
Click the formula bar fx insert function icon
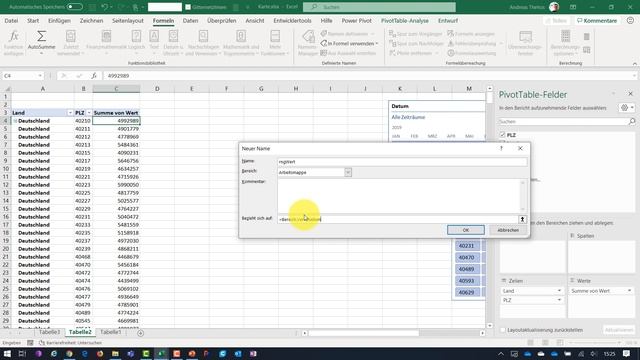tap(94, 76)
